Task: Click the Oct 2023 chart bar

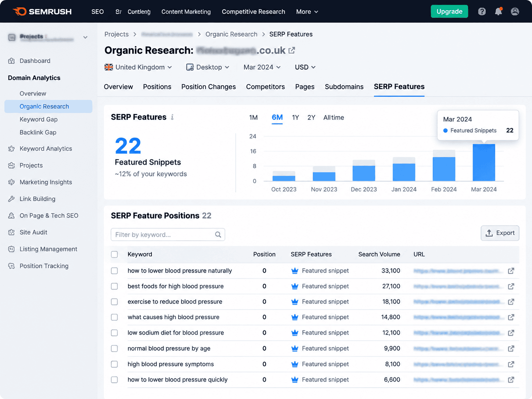Action: (284, 176)
